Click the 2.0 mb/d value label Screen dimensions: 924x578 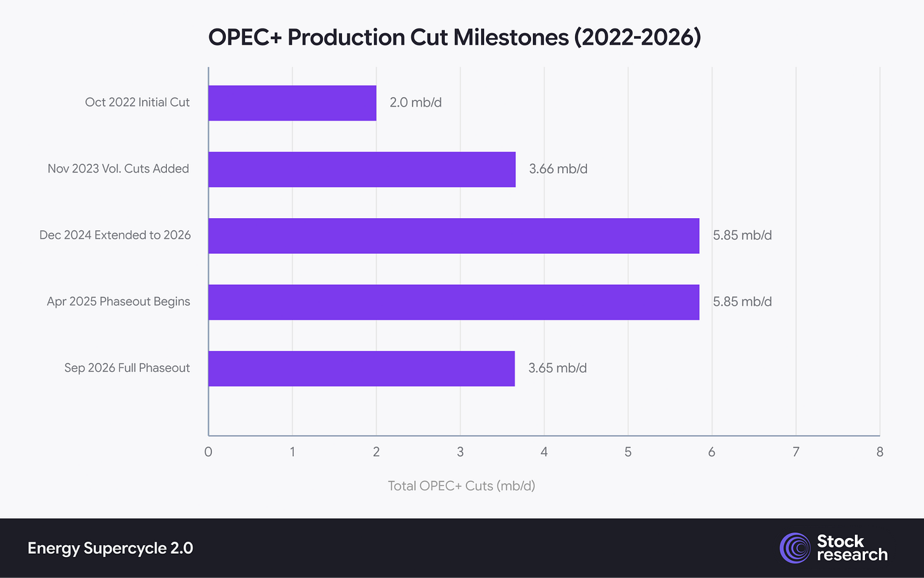[416, 103]
